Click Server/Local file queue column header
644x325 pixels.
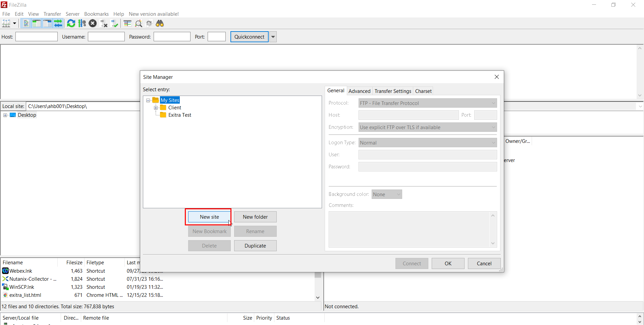point(31,318)
